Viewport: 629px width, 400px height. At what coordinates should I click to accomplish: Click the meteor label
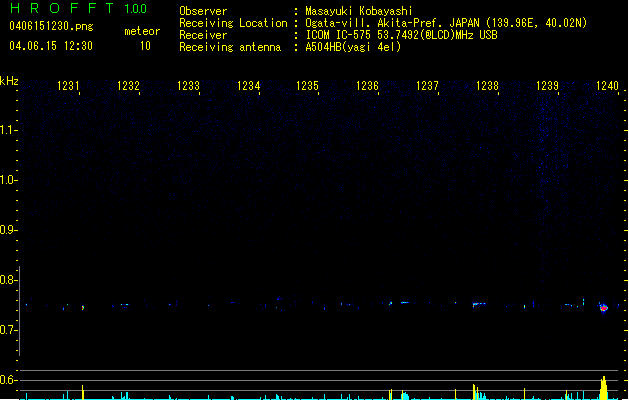coord(142,31)
